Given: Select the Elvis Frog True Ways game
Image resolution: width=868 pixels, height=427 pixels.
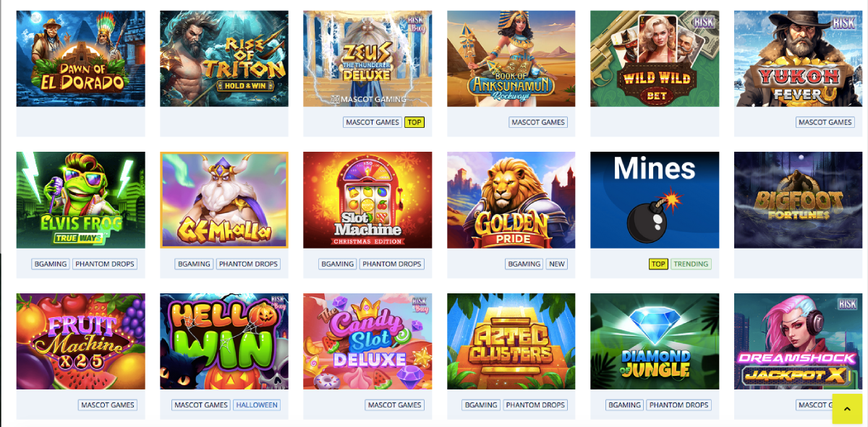Looking at the screenshot, I should pos(80,200).
